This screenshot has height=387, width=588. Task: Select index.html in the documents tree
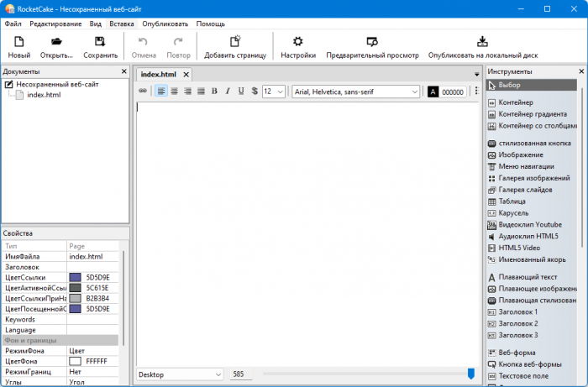(x=43, y=95)
